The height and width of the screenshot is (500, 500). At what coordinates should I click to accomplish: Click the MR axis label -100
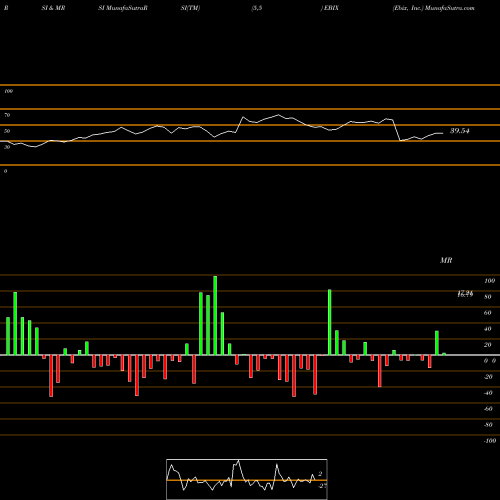point(489,441)
